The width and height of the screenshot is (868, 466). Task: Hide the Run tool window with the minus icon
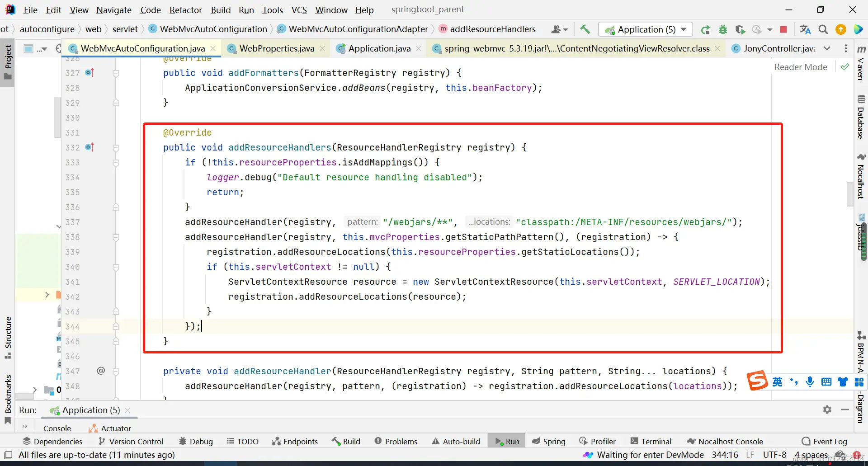point(845,410)
